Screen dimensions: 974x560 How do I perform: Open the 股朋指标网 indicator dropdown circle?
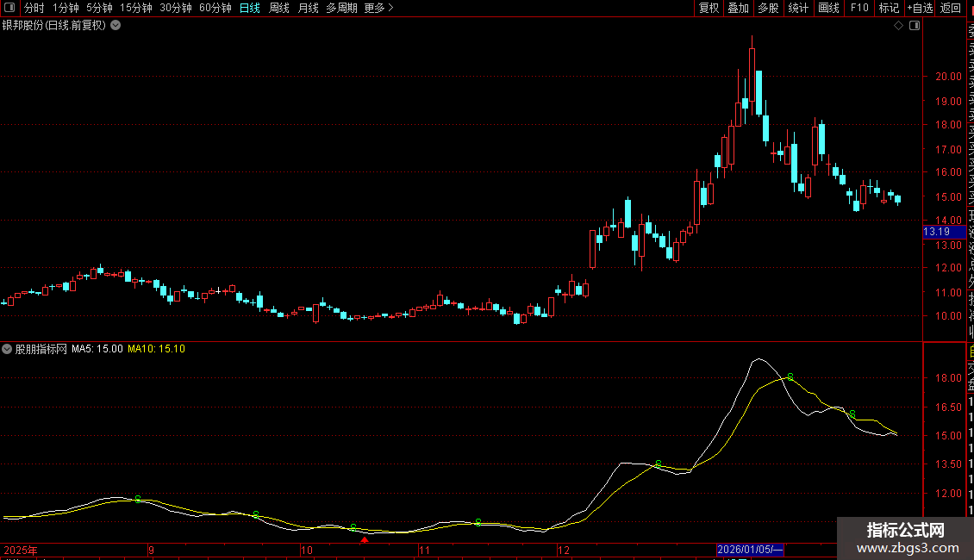7,349
